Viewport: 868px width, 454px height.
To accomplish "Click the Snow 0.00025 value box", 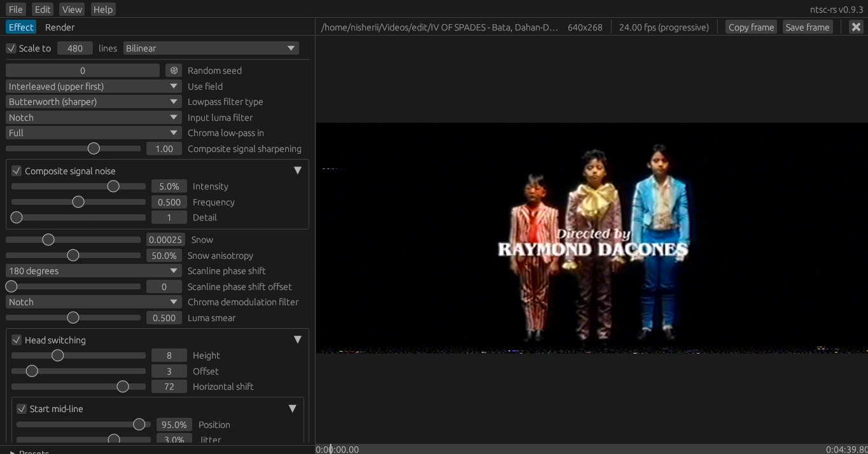I will tap(165, 240).
